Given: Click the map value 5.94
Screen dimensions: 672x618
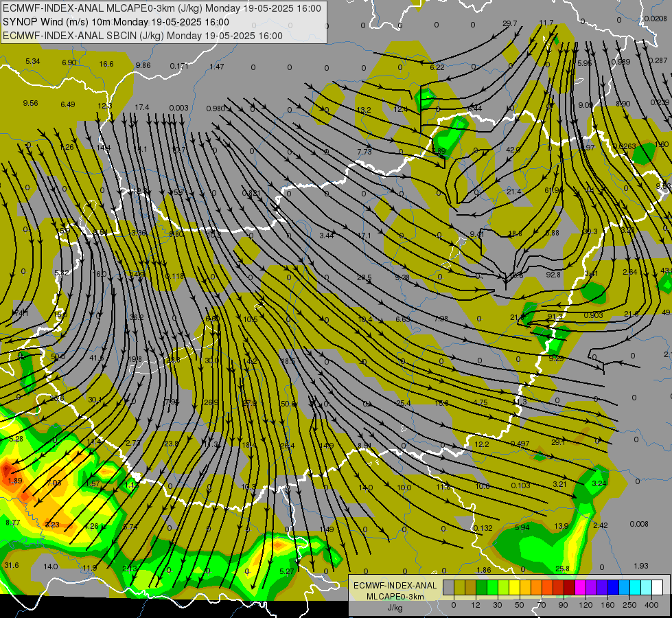Looking at the screenshot, I should pyautogui.click(x=522, y=527).
